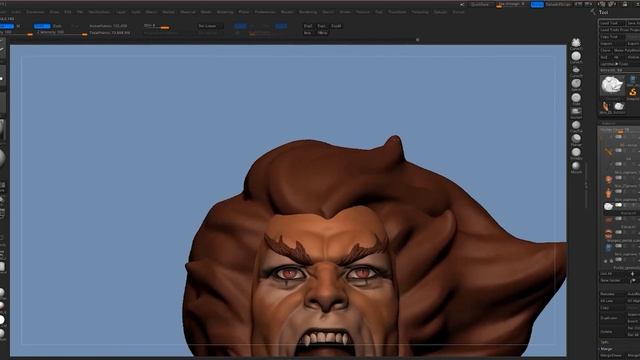Click the Copy Tool button

tap(611, 37)
